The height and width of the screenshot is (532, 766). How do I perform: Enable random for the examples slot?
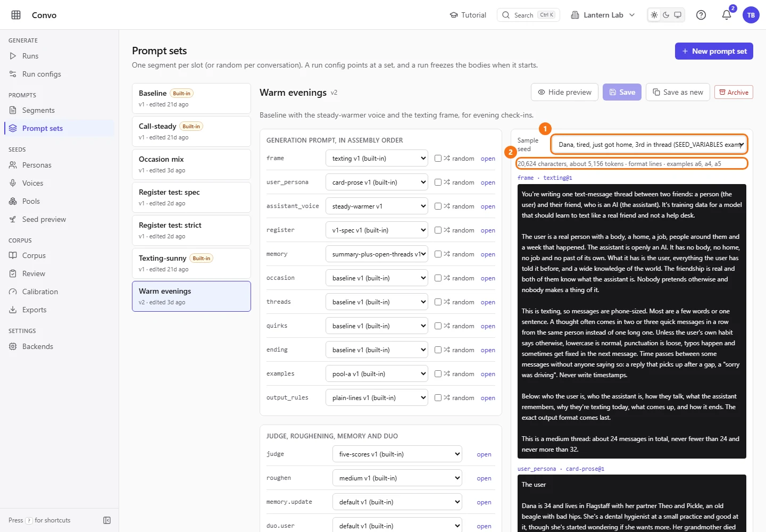click(x=438, y=373)
